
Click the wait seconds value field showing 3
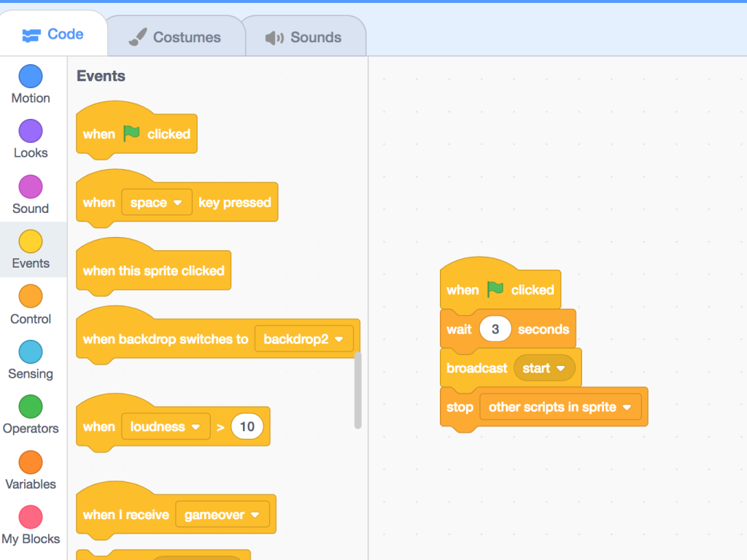click(495, 329)
